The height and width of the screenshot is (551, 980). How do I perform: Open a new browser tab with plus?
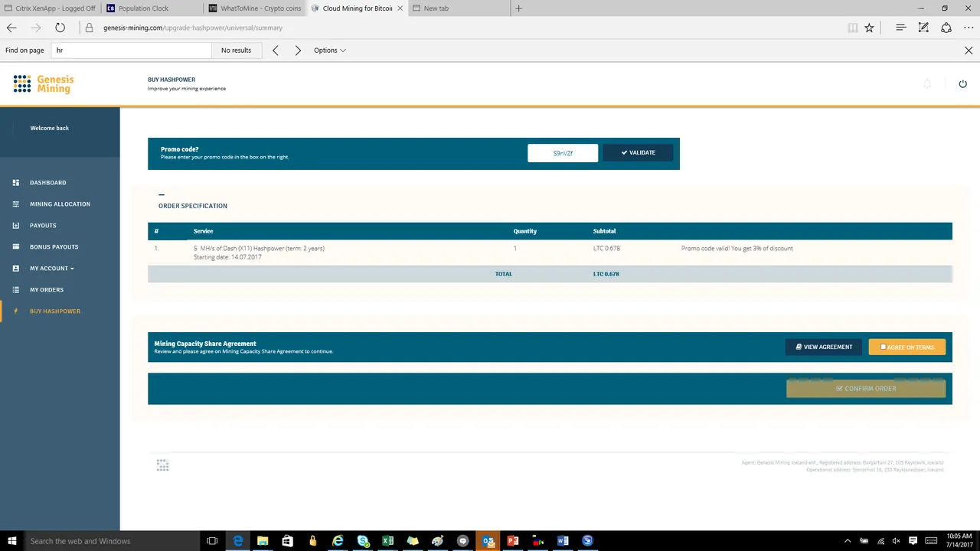click(519, 8)
